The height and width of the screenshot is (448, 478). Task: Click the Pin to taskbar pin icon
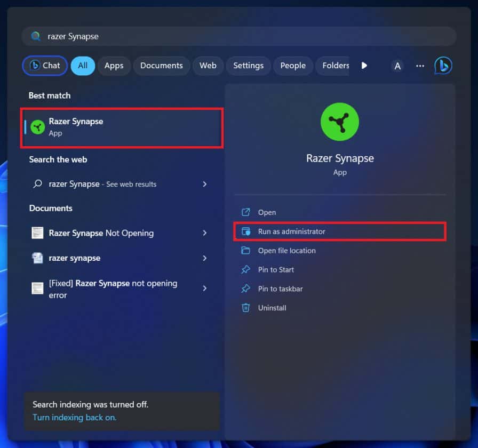(246, 289)
